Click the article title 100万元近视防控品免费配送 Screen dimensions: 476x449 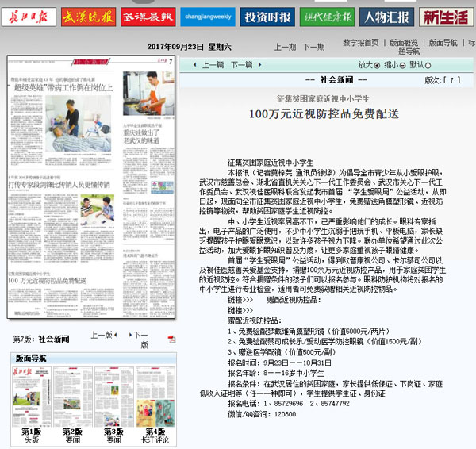point(324,114)
